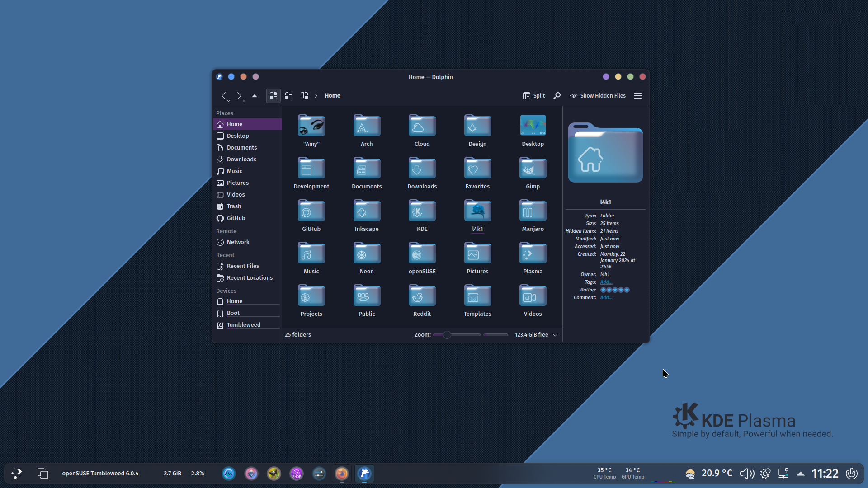Viewport: 868px width, 488px height.
Task: Click the orange dot titlebar button on left
Action: [243, 77]
